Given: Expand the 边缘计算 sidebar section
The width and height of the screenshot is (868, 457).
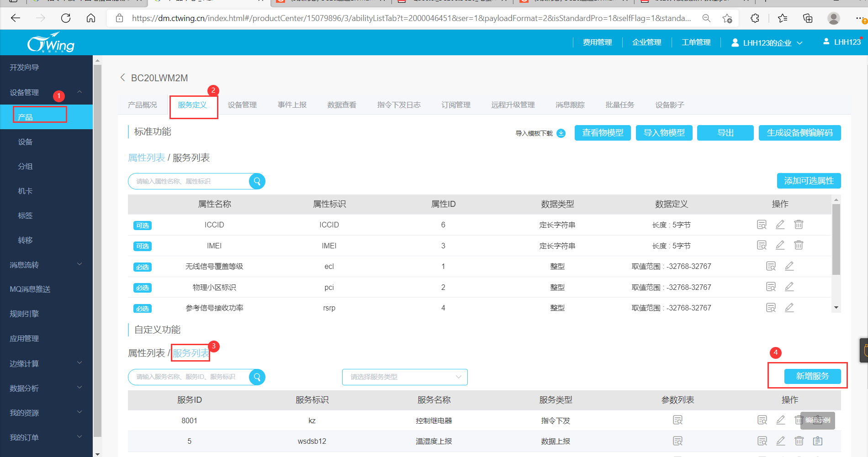Looking at the screenshot, I should click(79, 363).
